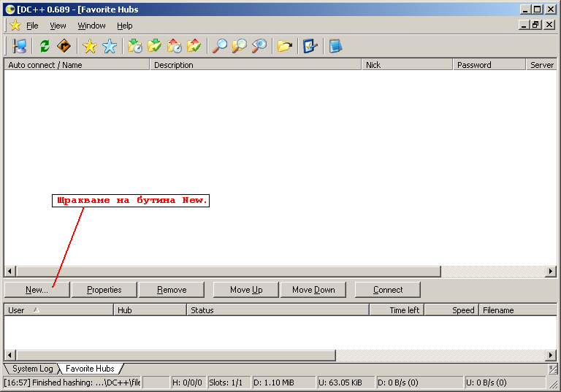The image size is (561, 392).
Task: Open Favorite Users via blue star icon
Action: point(110,46)
